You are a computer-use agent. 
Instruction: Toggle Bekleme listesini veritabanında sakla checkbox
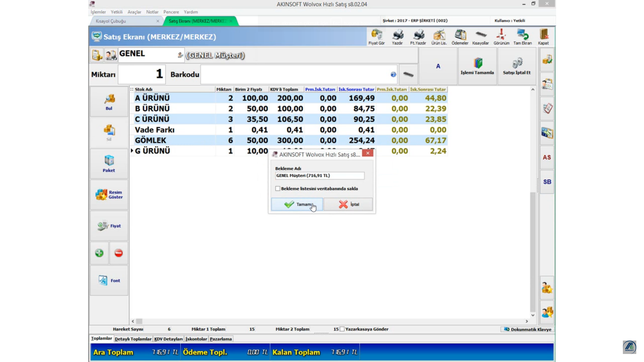click(x=278, y=189)
